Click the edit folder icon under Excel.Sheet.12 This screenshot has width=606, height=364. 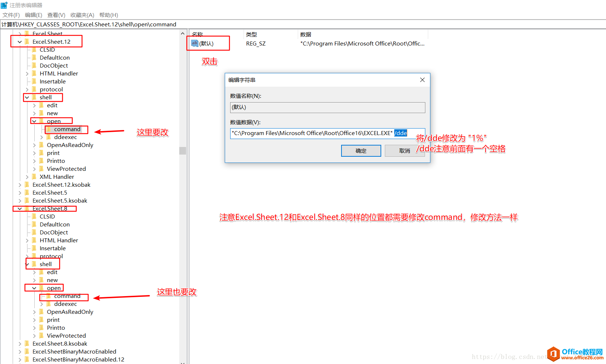click(42, 105)
